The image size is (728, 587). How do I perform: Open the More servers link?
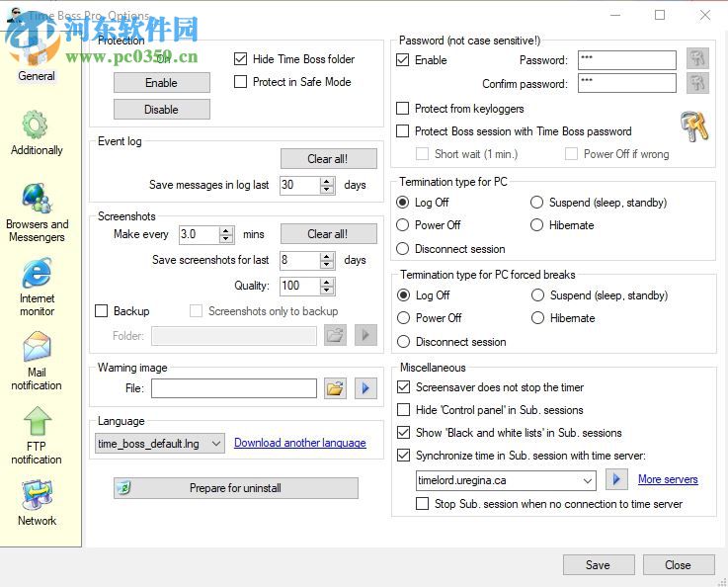tap(668, 479)
